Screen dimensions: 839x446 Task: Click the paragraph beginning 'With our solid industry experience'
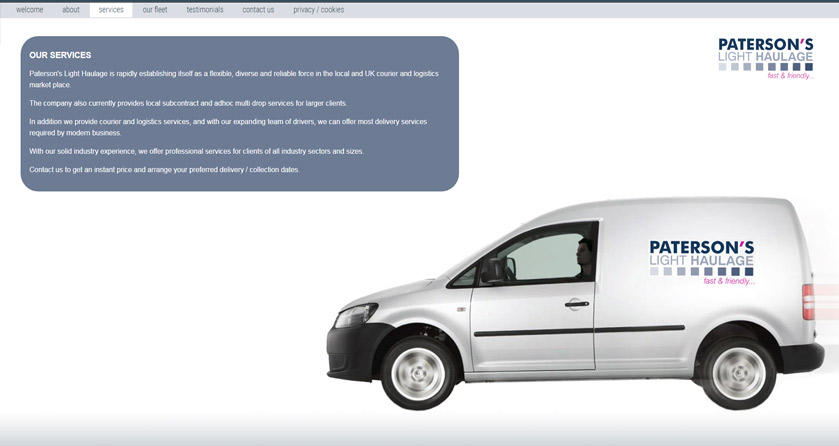point(196,151)
